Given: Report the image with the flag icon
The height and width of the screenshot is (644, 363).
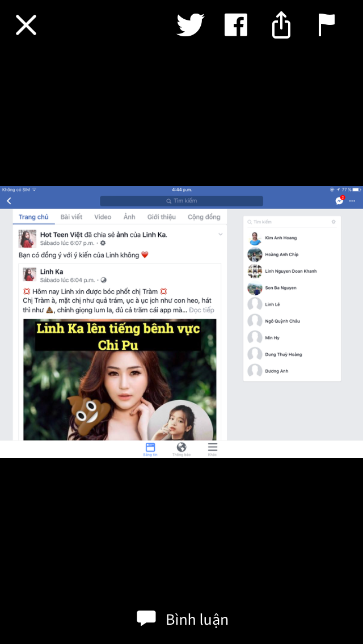Looking at the screenshot, I should (327, 25).
